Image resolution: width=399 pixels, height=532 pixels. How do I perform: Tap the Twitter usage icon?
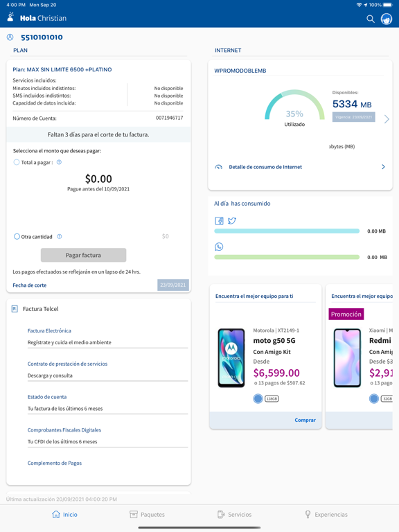(232, 221)
